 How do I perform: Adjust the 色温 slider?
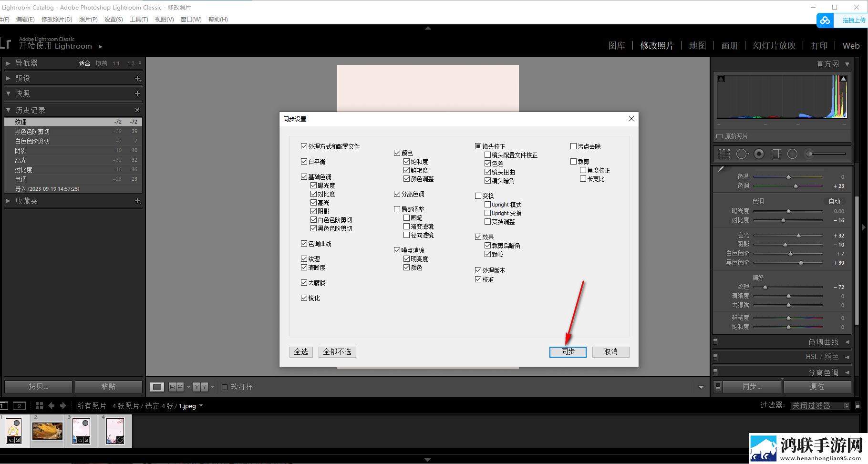pos(788,177)
